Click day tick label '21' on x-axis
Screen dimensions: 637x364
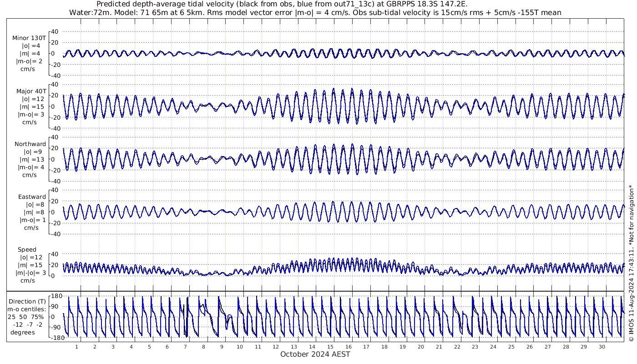click(x=439, y=346)
